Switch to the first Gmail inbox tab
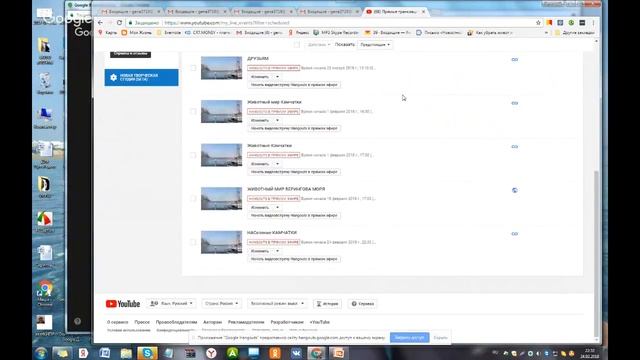Image resolution: width=640 pixels, height=360 pixels. point(131,12)
